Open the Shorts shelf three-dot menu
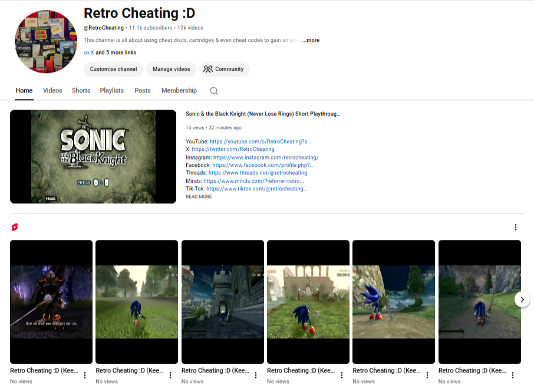This screenshot has width=534, height=392. (515, 227)
